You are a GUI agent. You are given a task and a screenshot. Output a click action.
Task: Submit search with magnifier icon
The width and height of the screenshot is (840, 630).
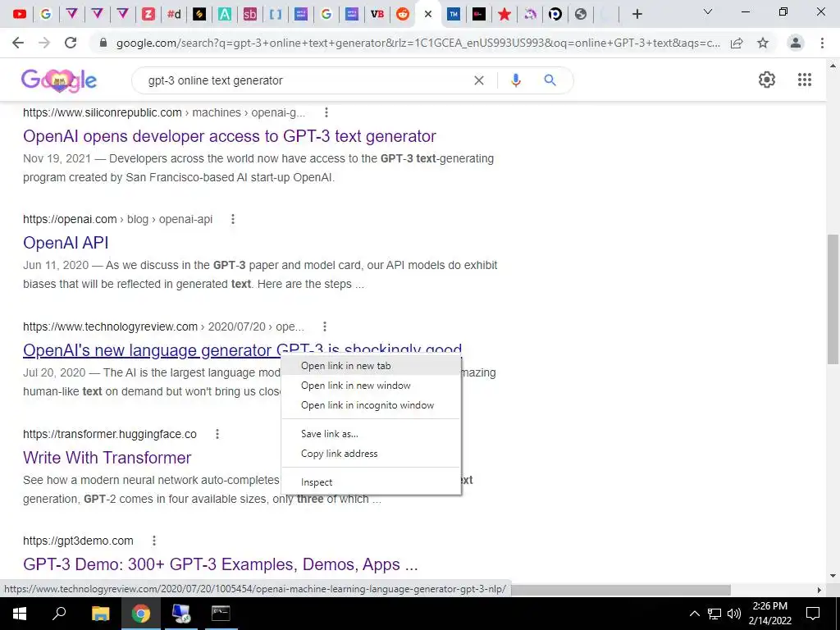(550, 80)
